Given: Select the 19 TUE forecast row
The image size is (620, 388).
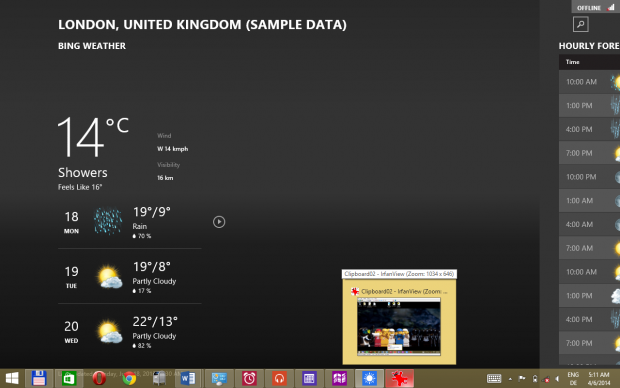Looking at the screenshot, I should [x=130, y=277].
